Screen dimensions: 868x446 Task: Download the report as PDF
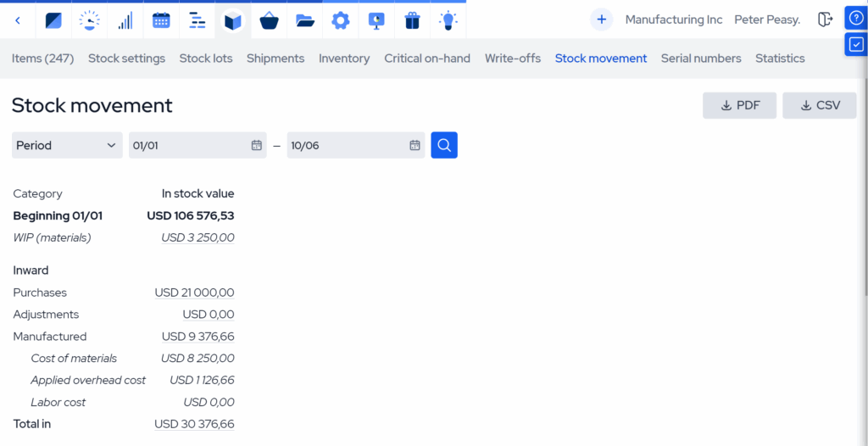pos(739,105)
